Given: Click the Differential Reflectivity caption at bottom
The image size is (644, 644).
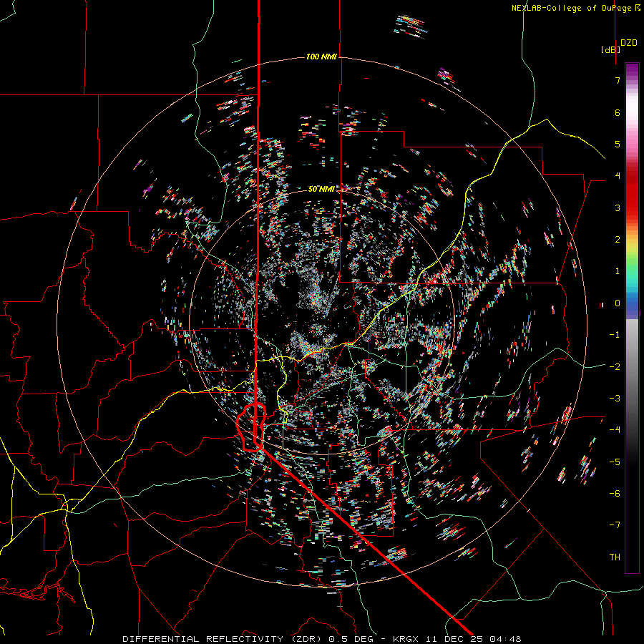Looking at the screenshot, I should click(321, 639).
